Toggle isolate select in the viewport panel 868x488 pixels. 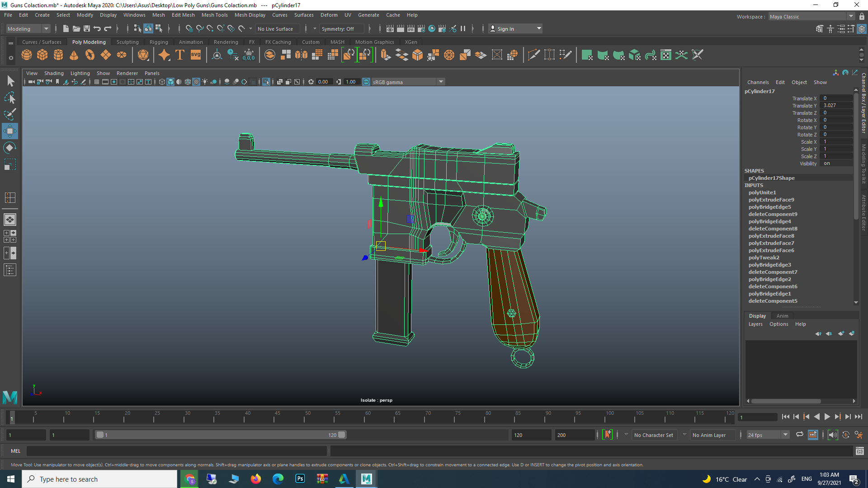[x=266, y=82]
